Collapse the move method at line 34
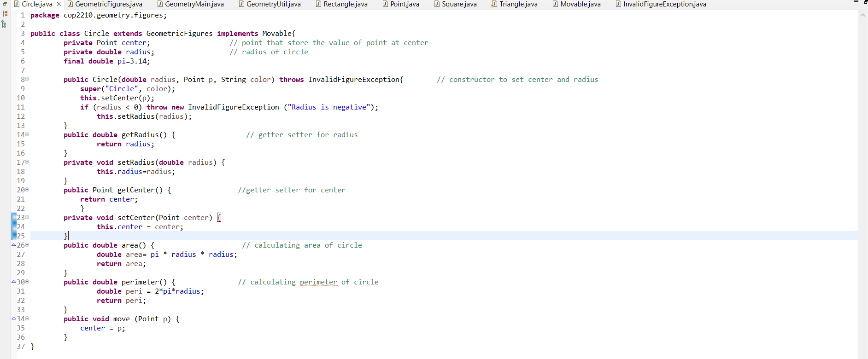The image size is (868, 359). [27, 318]
